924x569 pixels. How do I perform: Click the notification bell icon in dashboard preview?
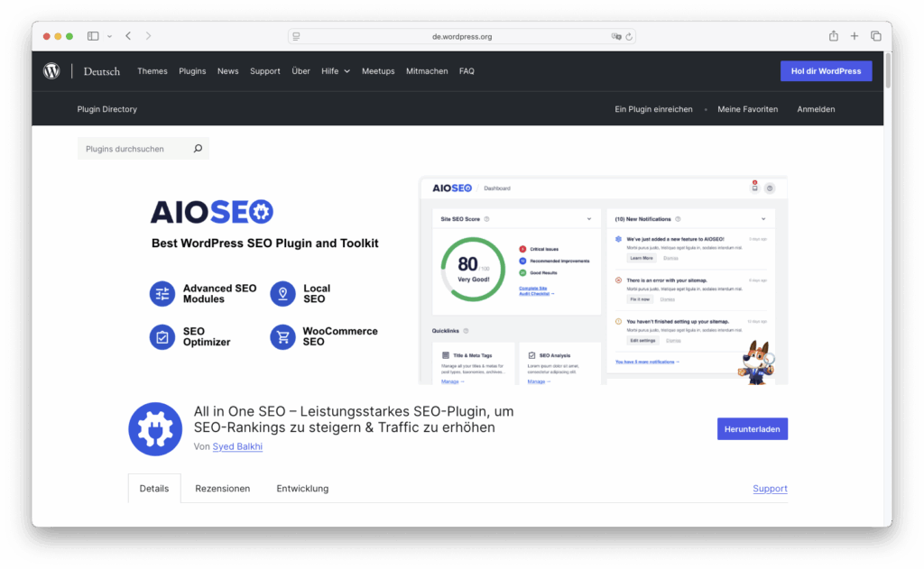[x=754, y=188]
